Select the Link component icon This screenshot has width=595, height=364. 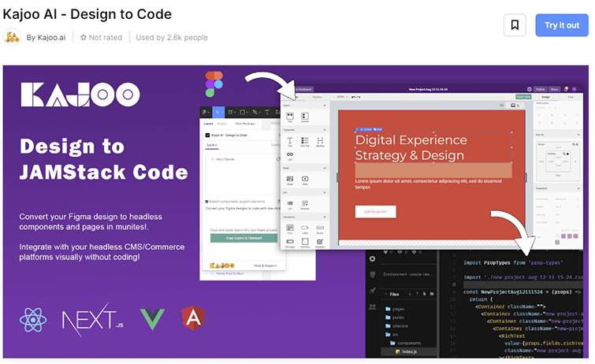coord(290,156)
